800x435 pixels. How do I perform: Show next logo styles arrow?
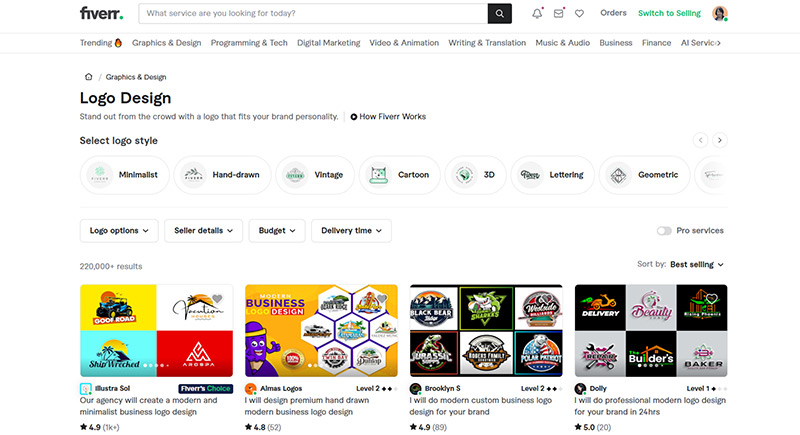point(720,140)
